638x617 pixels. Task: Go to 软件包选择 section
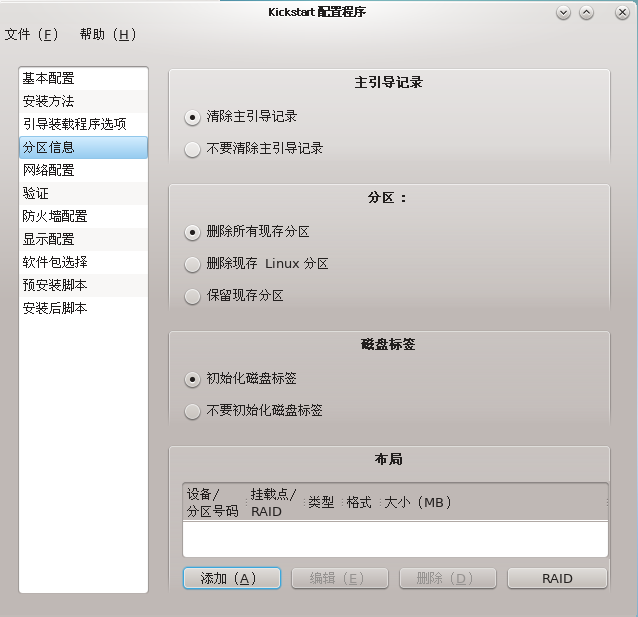83,262
